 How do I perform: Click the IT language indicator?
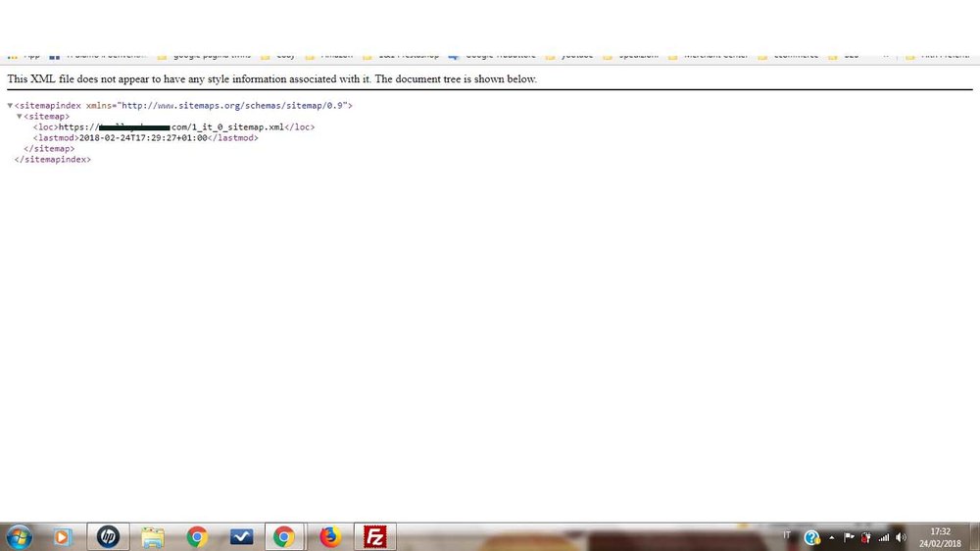pyautogui.click(x=787, y=535)
